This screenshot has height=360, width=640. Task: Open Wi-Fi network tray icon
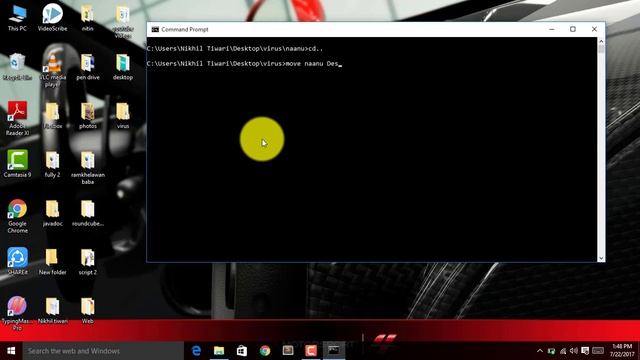(563, 351)
